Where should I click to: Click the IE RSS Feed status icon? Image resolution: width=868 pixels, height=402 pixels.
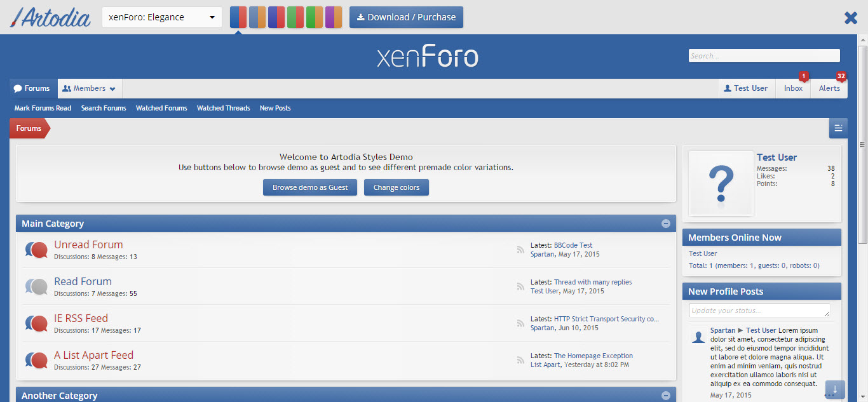37,323
